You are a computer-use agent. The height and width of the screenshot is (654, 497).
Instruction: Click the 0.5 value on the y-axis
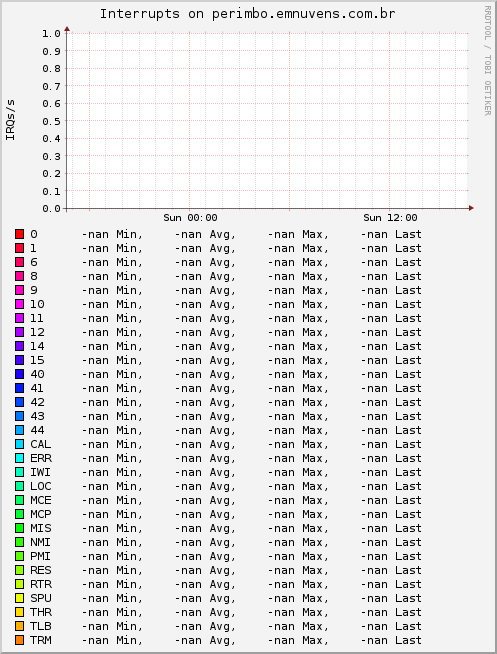pos(51,121)
